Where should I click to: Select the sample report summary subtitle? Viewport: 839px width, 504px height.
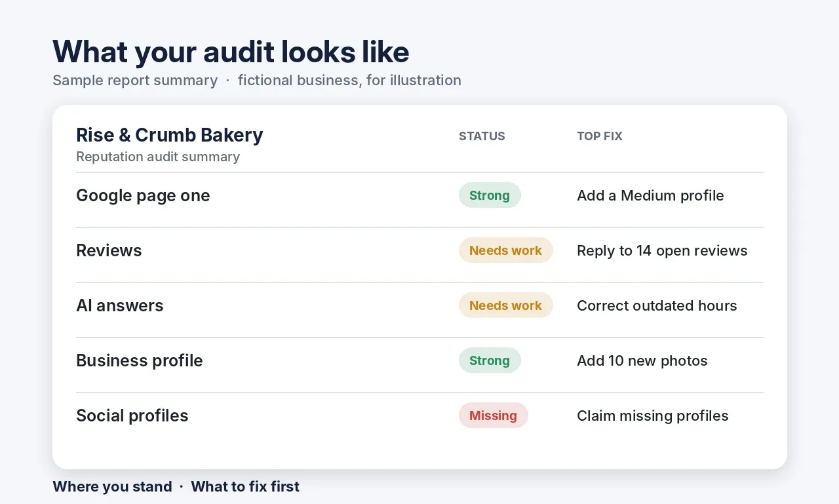tap(257, 80)
